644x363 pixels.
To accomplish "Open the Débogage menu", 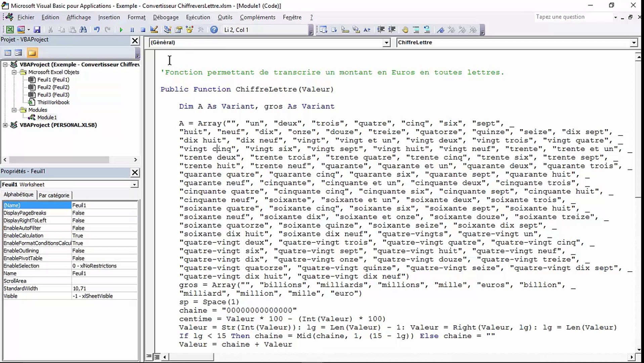I will (166, 17).
